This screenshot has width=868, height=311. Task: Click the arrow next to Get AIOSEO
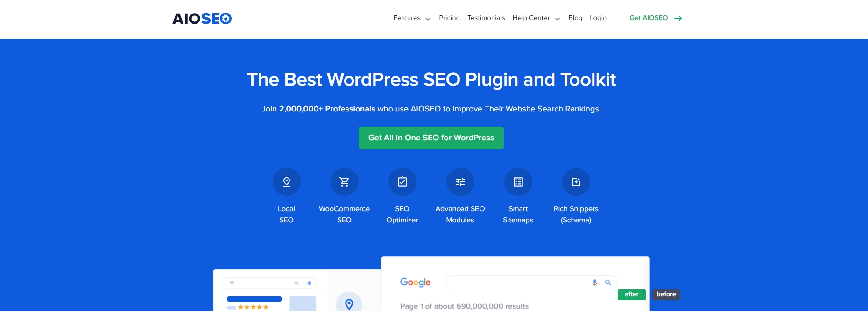point(678,18)
